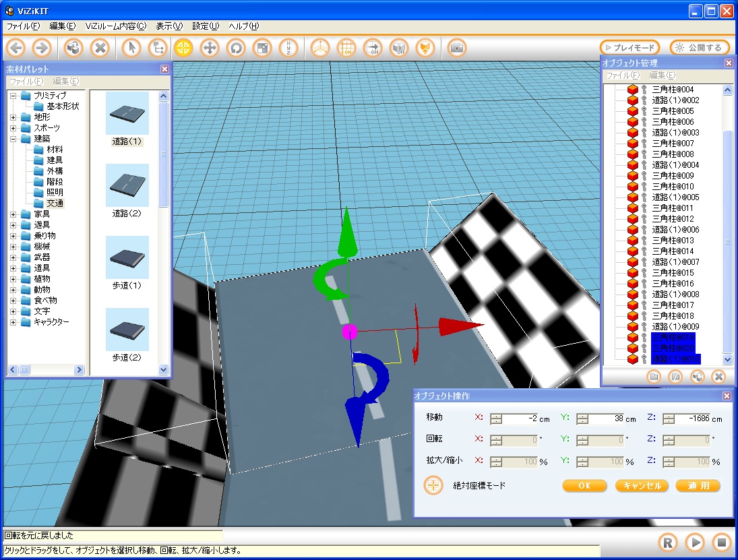This screenshot has height=560, width=738.
Task: Open the 表示(V) menu
Action: click(169, 26)
